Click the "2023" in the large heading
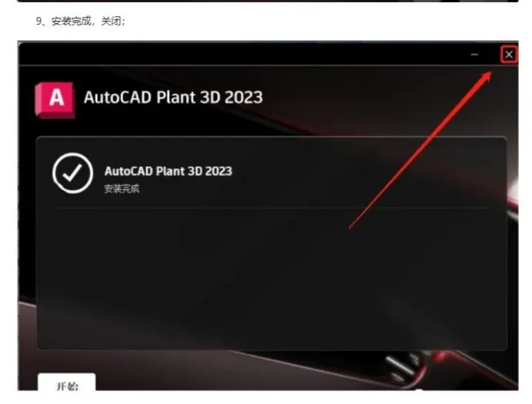Image resolution: width=532 pixels, height=404 pixels. [x=244, y=98]
